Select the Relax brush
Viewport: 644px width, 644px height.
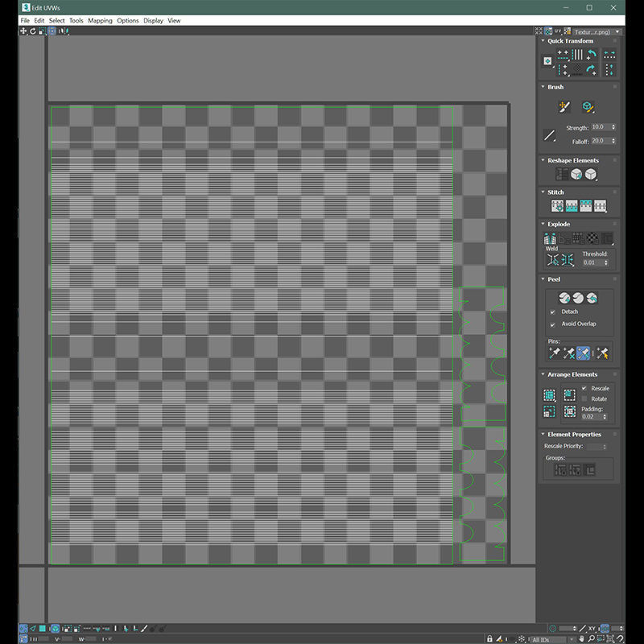588,107
